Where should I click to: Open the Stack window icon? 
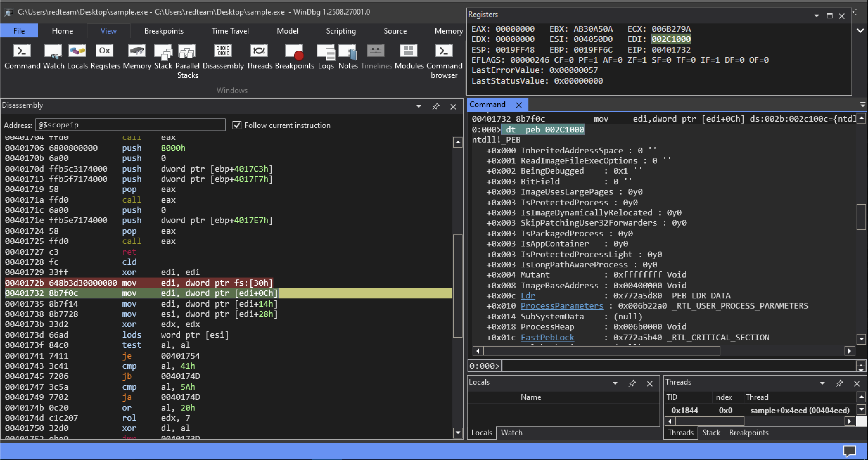(x=163, y=57)
